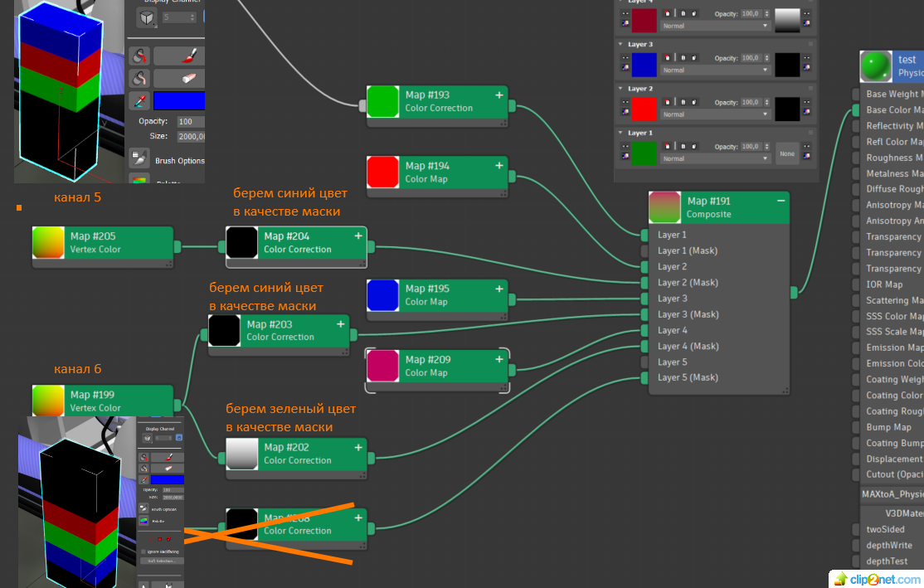Click None mask button in Layer 1
Image resolution: width=924 pixels, height=588 pixels.
click(786, 153)
